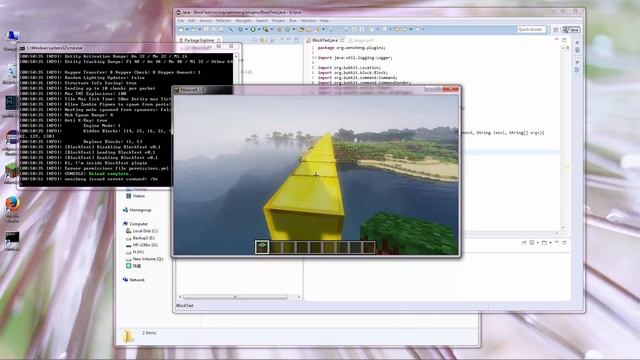Click the Firefox desktop shortcut icon
Viewport: 640px width, 360px height.
tap(12, 204)
